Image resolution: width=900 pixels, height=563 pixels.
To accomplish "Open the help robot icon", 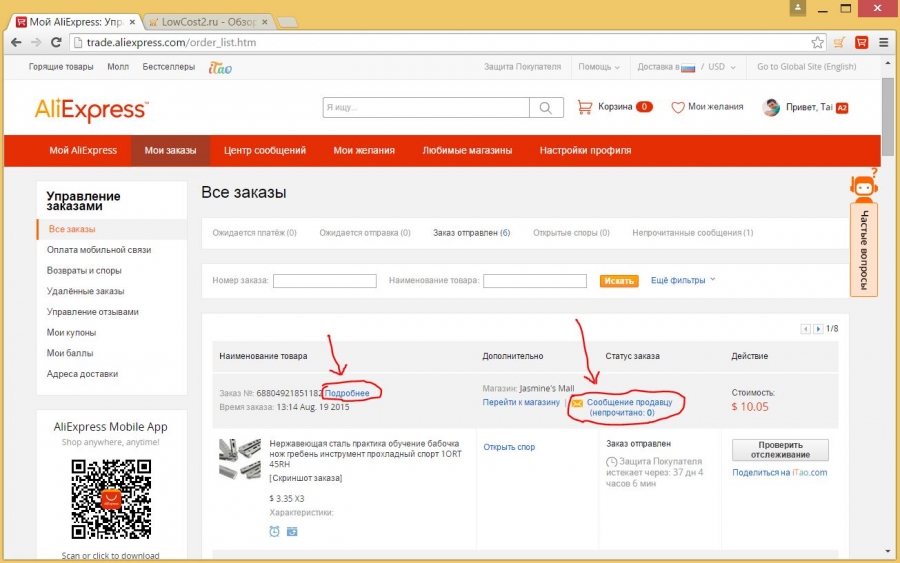I will point(864,185).
